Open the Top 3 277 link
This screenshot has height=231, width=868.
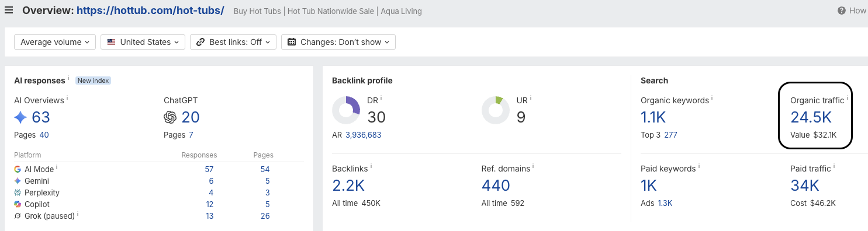pos(670,135)
